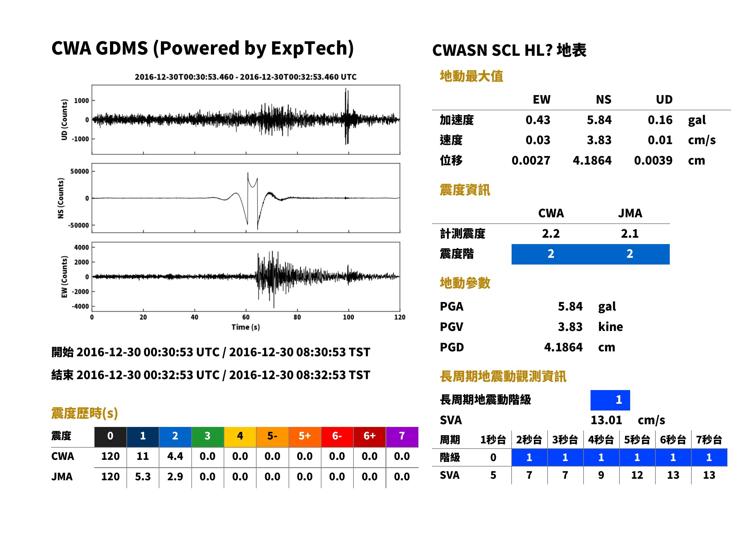The height and width of the screenshot is (540, 756).
Task: Click the CWA duration 4.4 cell
Action: (x=175, y=456)
